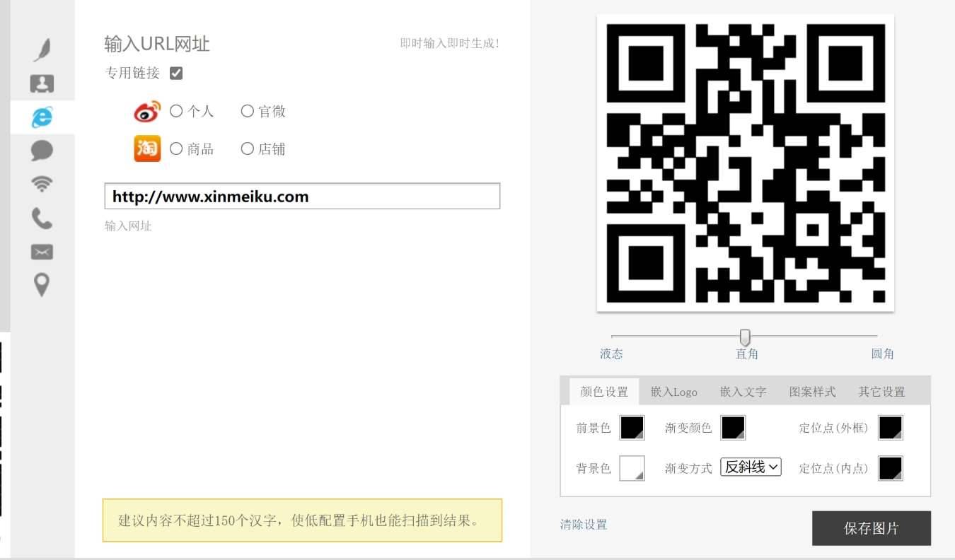Click the Weibo logo icon
This screenshot has width=955, height=560.
click(x=147, y=112)
